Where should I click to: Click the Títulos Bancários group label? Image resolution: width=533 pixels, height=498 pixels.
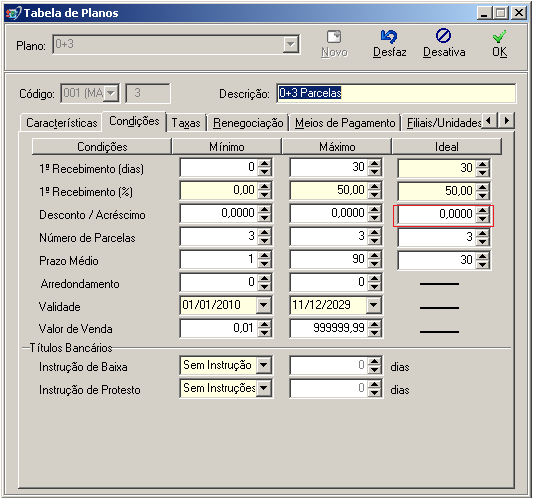pyautogui.click(x=71, y=348)
